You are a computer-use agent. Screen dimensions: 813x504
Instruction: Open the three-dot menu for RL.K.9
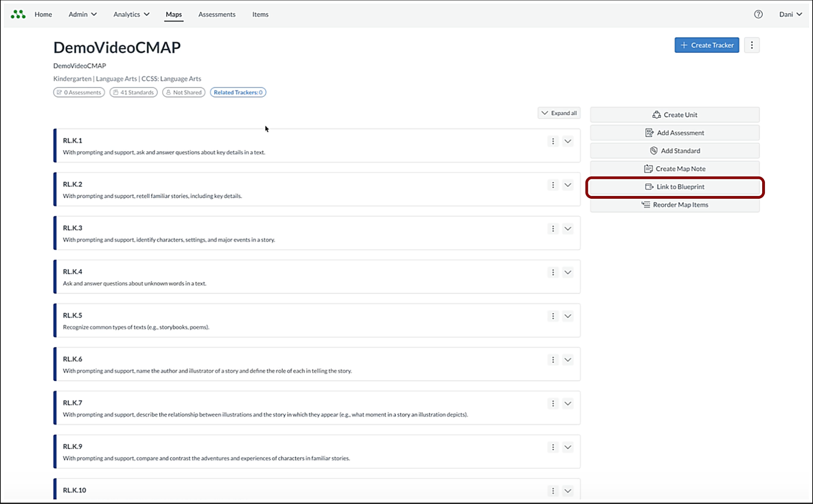(553, 447)
